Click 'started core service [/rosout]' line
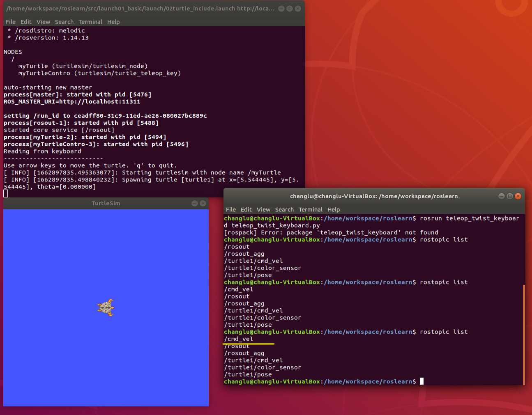Image resolution: width=532 pixels, height=415 pixels. pos(59,130)
